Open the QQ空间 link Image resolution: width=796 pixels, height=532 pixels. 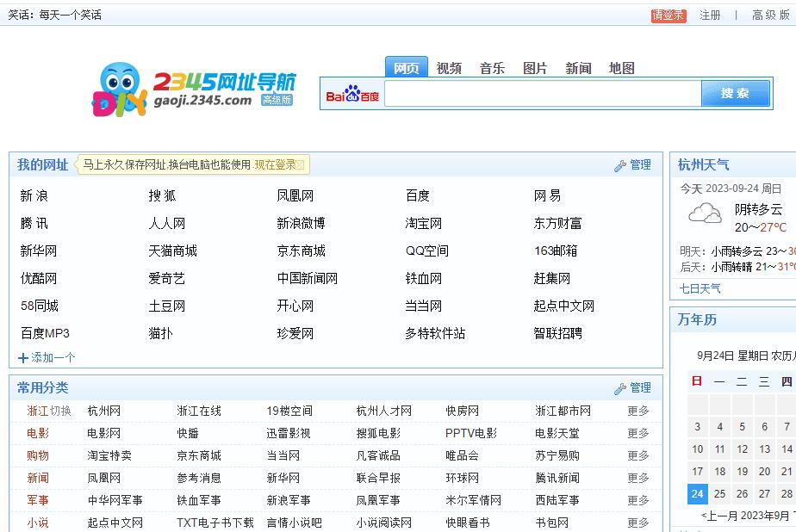tap(427, 251)
